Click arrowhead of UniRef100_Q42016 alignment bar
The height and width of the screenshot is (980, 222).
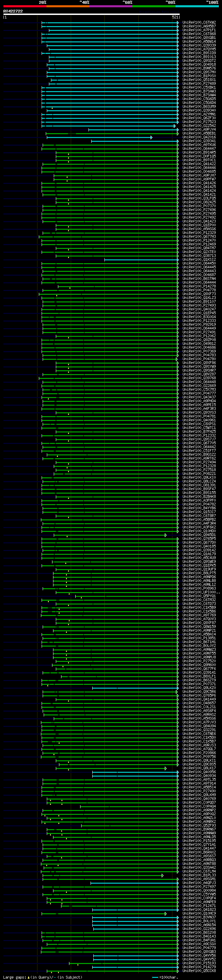[x=152, y=137]
